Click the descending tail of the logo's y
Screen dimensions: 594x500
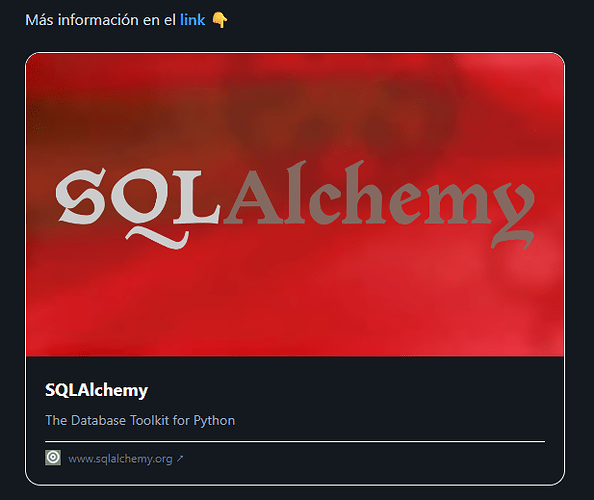512,237
